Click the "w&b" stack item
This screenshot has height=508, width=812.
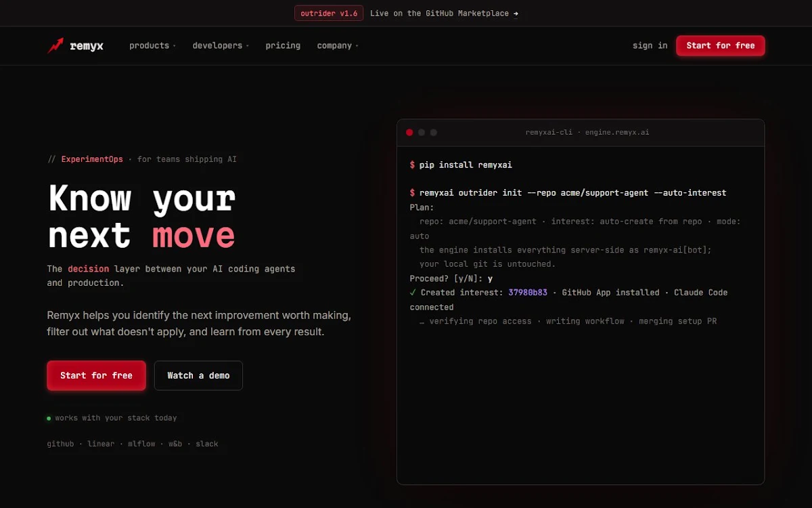175,444
